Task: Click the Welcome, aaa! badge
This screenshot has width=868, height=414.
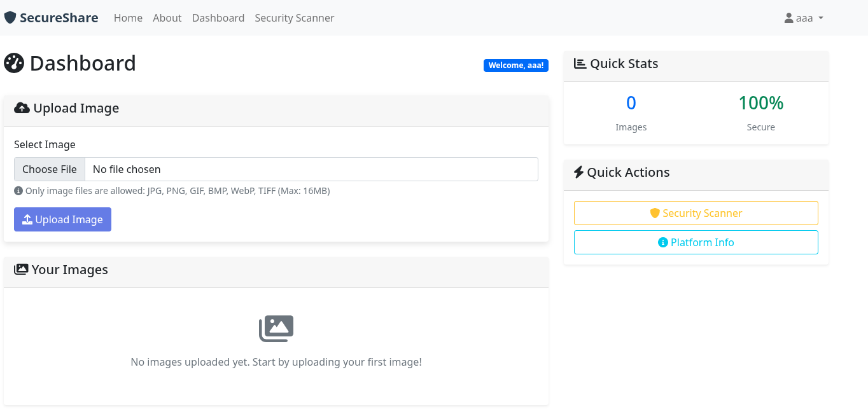Action: [x=515, y=66]
